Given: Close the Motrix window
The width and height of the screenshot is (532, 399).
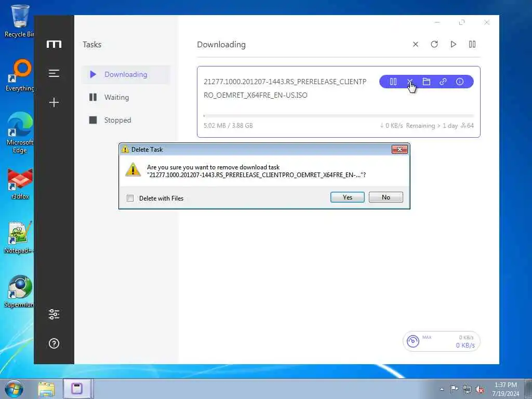Looking at the screenshot, I should tap(486, 22).
